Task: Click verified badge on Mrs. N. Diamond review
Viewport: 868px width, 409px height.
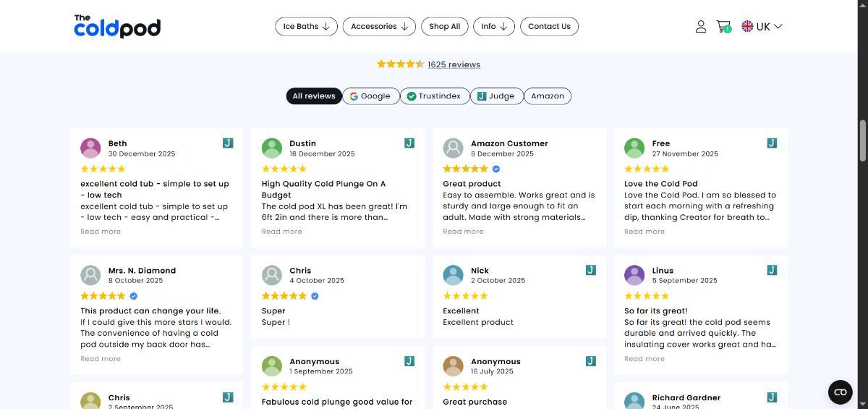Action: [x=134, y=296]
